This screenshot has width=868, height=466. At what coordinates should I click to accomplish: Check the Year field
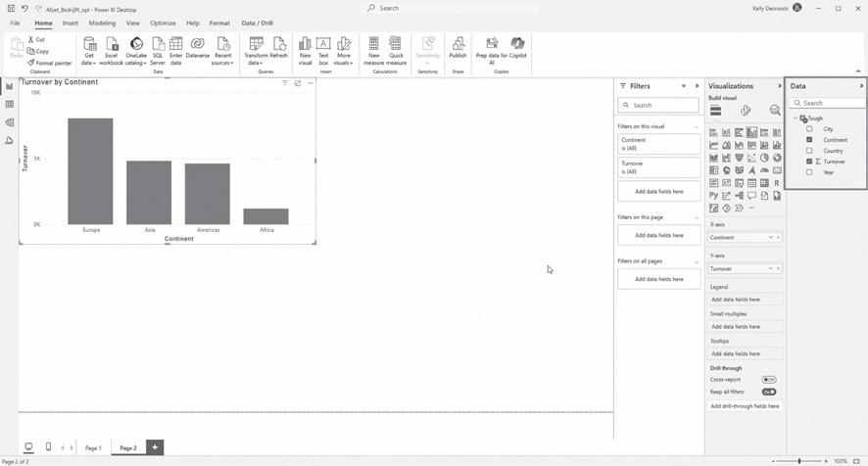(809, 172)
